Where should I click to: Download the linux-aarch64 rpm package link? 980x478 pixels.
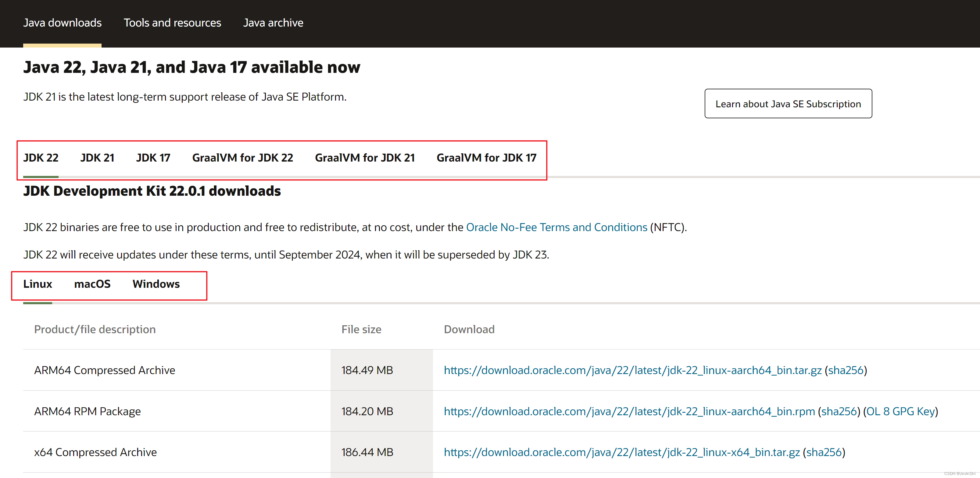coord(629,412)
